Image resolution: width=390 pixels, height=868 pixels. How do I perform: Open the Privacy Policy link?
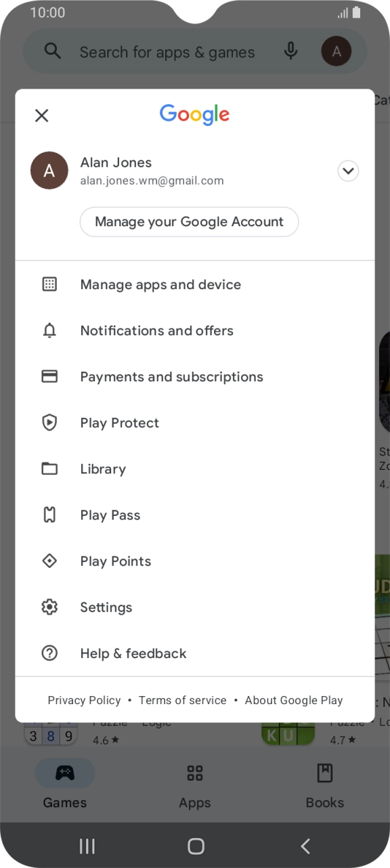coord(84,700)
